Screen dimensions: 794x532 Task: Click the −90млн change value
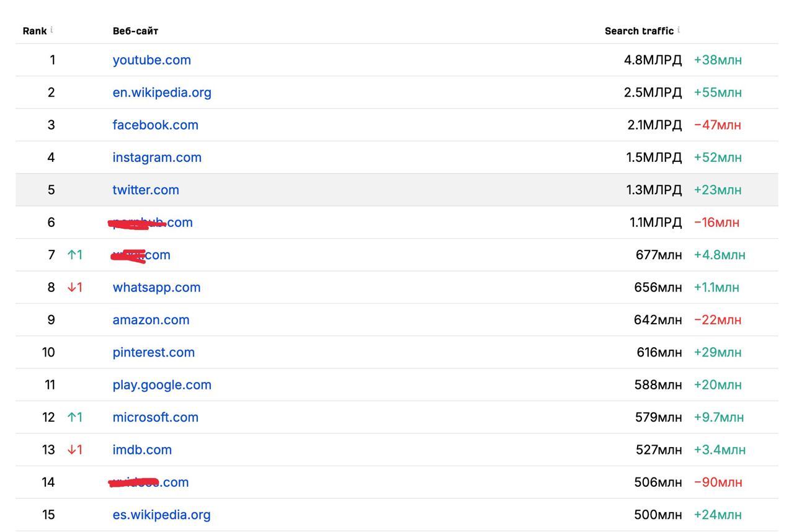tap(718, 482)
